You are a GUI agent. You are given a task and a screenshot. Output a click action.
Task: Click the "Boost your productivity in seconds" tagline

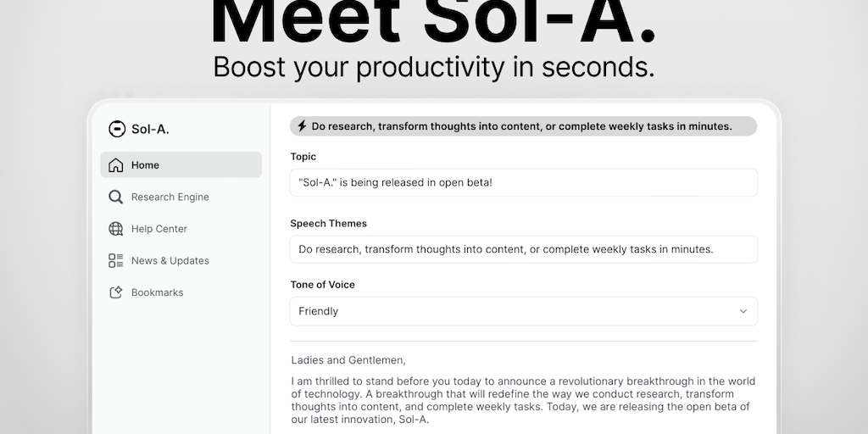click(433, 66)
